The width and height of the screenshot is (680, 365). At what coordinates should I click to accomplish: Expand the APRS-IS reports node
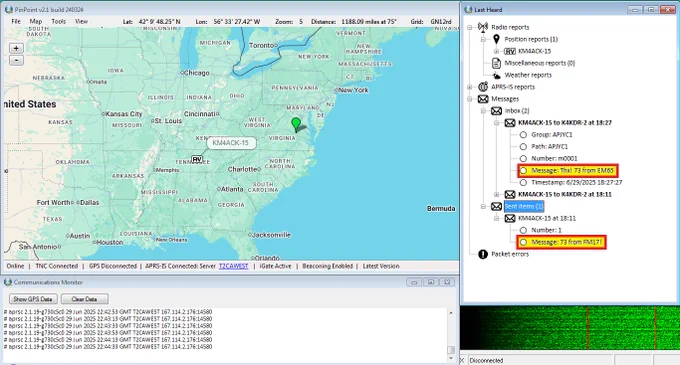469,87
